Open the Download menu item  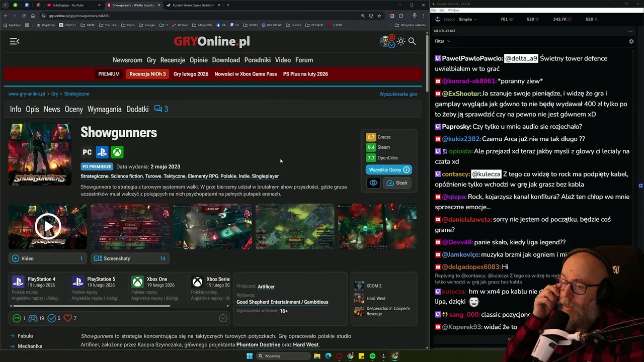(x=226, y=60)
